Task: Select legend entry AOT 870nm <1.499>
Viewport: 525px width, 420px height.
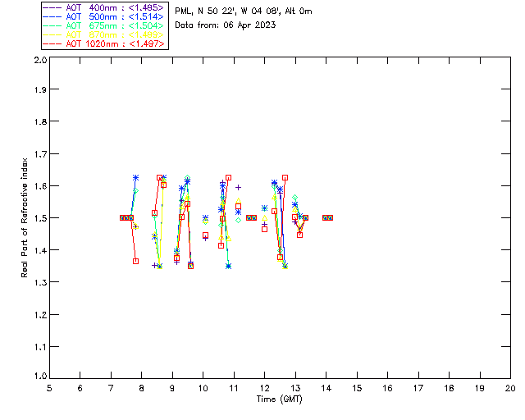Action: 103,34
